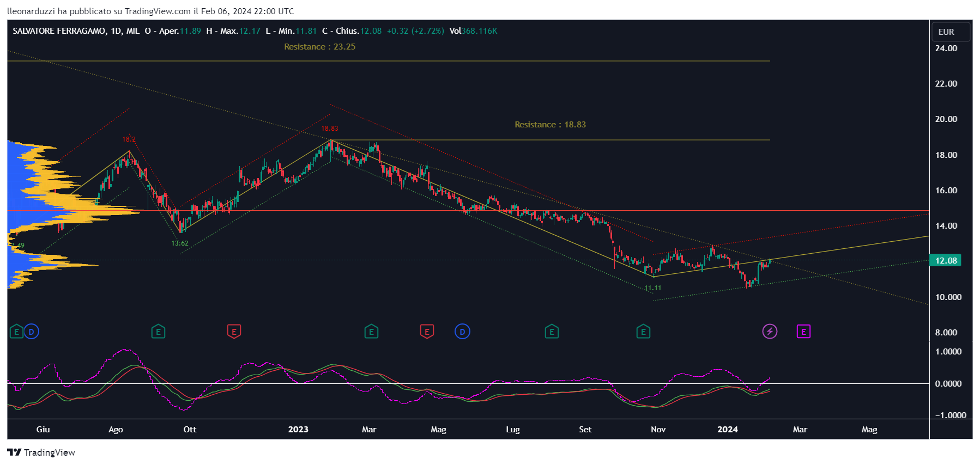The height and width of the screenshot is (465, 980).
Task: Click the bold 2023 label on the time axis
Action: point(298,430)
